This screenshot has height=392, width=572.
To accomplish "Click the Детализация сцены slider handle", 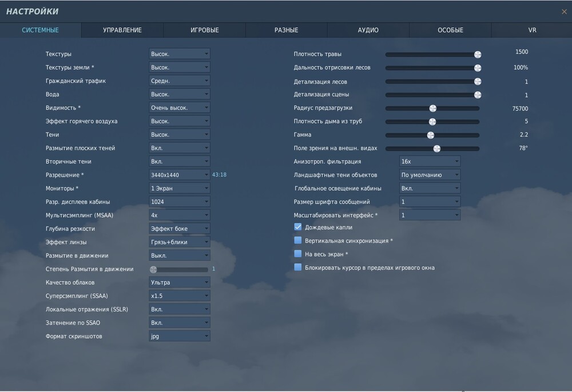I will 478,95.
